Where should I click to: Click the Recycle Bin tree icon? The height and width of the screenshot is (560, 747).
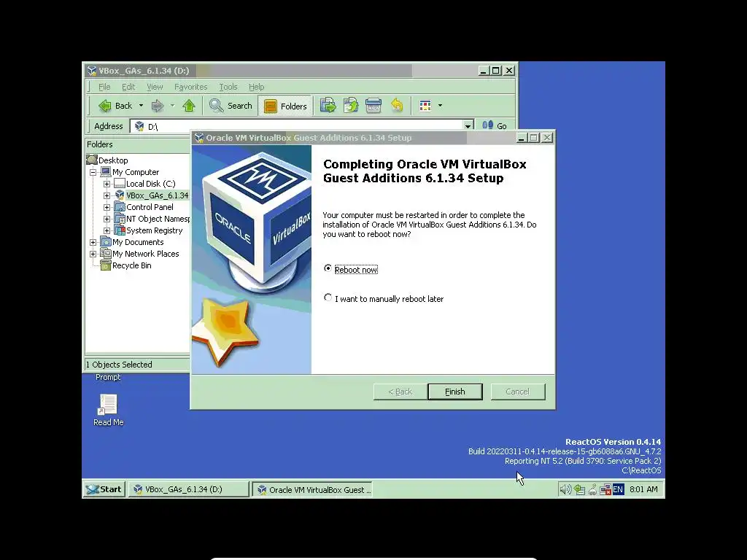106,265
